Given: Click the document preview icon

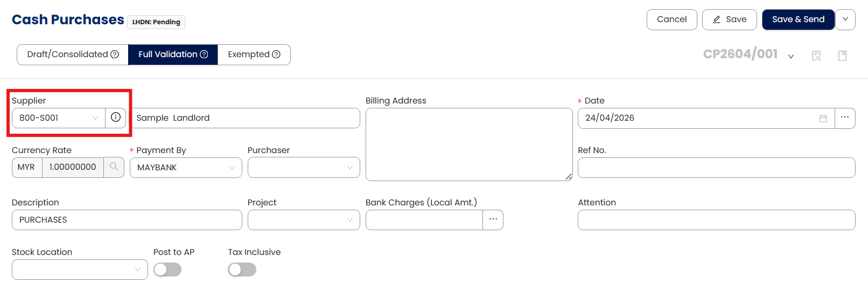Looking at the screenshot, I should 816,56.
